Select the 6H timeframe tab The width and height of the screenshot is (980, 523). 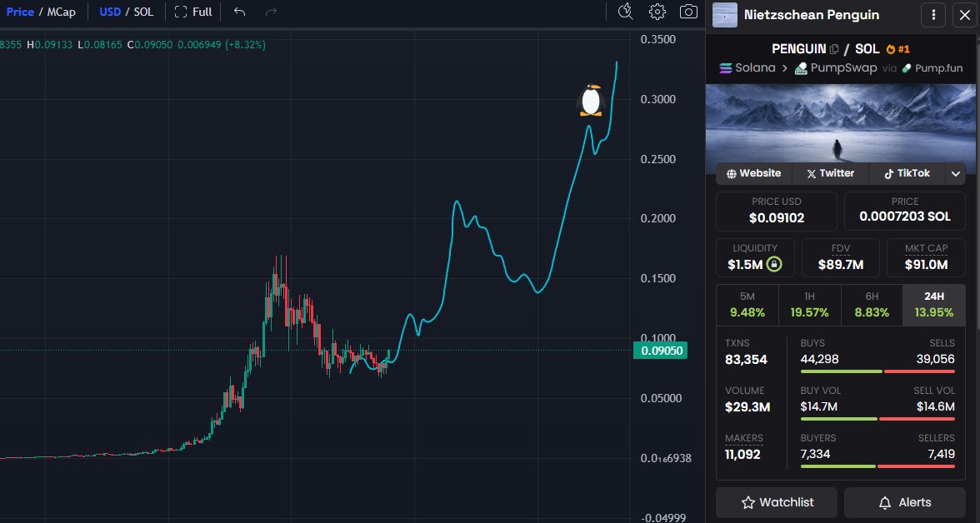872,304
